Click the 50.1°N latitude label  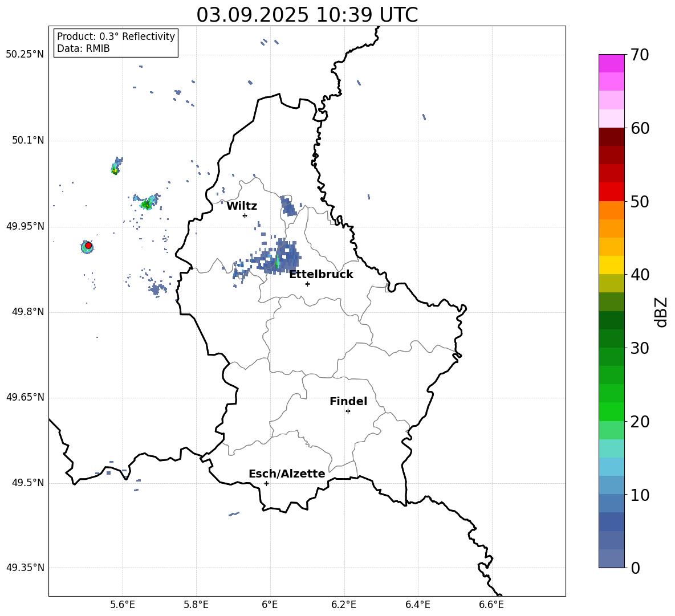pyautogui.click(x=28, y=140)
